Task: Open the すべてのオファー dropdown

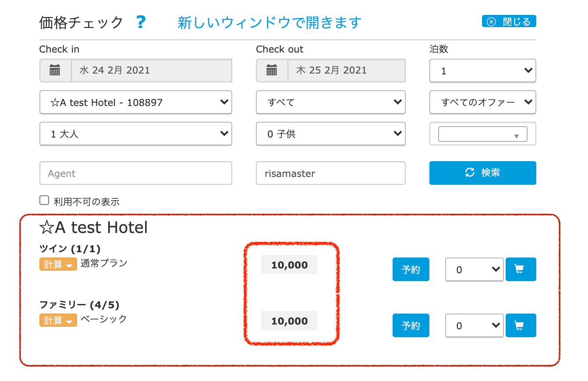Action: [x=482, y=102]
